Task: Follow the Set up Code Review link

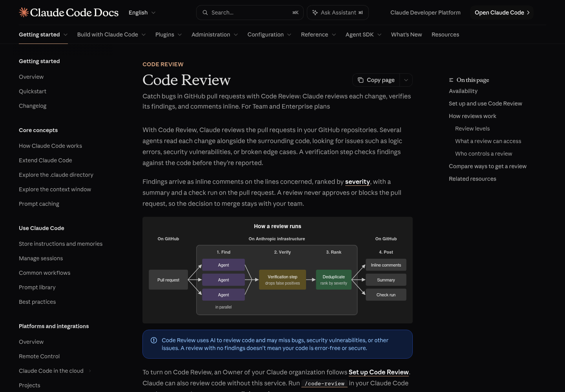Action: tap(379, 372)
